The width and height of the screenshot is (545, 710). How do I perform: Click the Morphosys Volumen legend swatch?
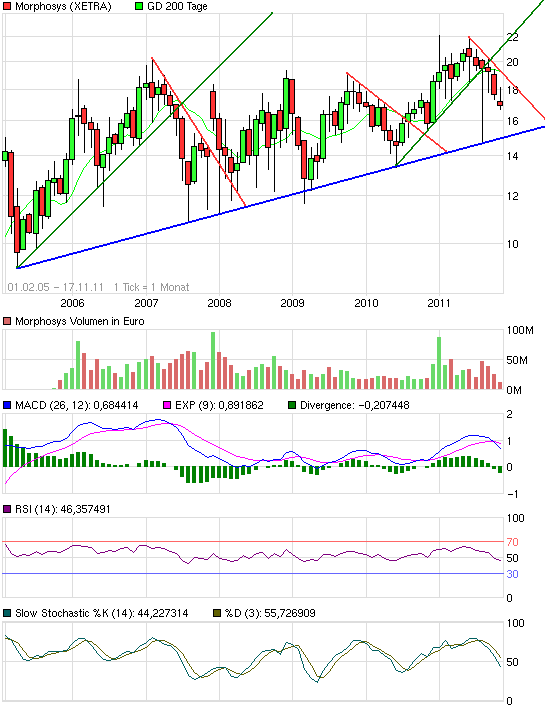[7, 321]
